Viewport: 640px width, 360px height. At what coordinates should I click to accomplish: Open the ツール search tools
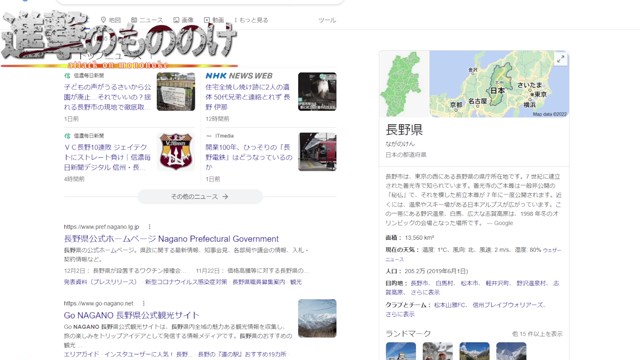click(x=327, y=20)
